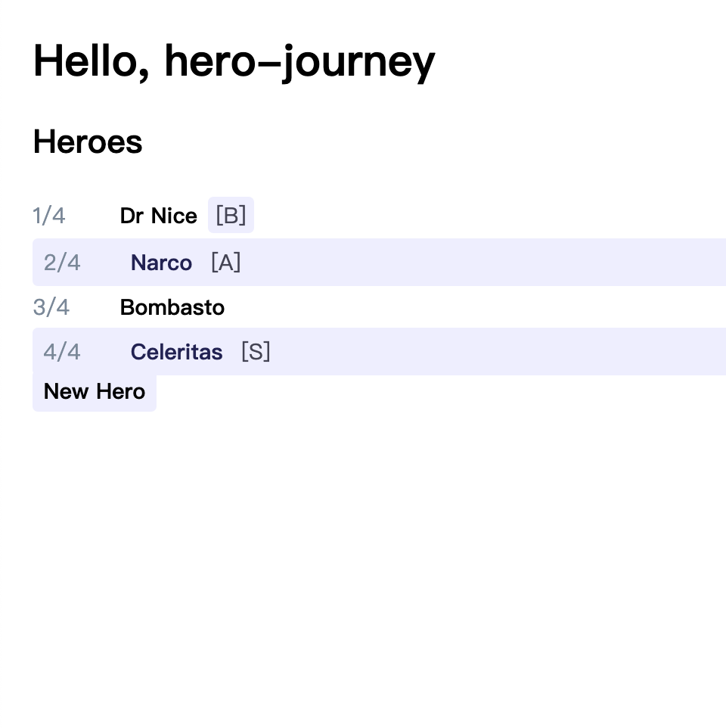Image resolution: width=726 pixels, height=728 pixels.
Task: Click the Hello, hero-journey title
Action: [x=234, y=62]
